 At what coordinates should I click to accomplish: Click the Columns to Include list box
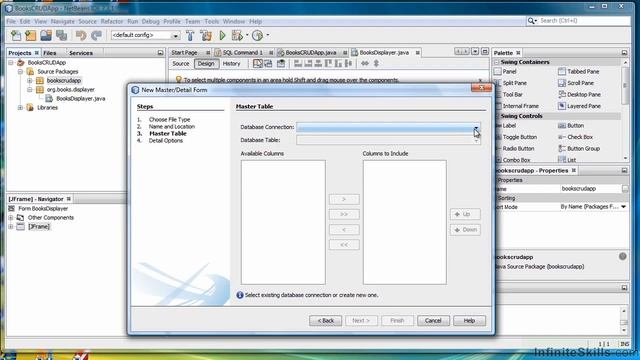point(404,222)
